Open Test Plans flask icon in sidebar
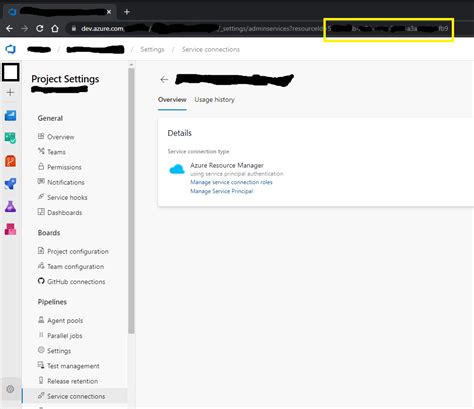This screenshot has height=409, width=474. pyautogui.click(x=10, y=207)
